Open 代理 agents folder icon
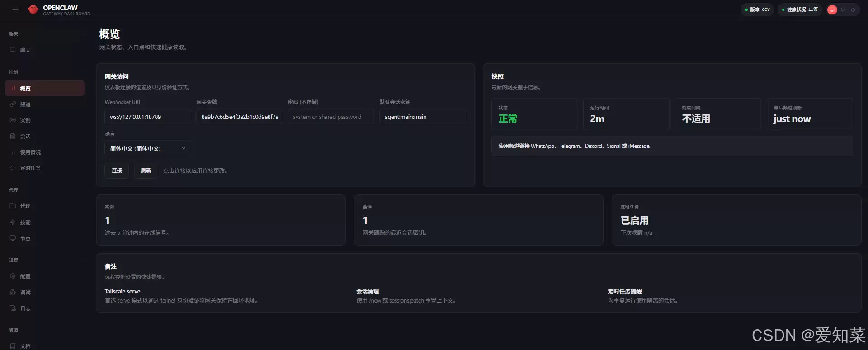 13,206
